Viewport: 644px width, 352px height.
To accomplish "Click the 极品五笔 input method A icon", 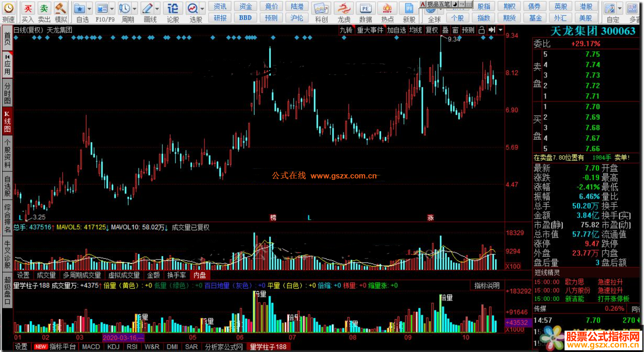I will tap(423, 4).
